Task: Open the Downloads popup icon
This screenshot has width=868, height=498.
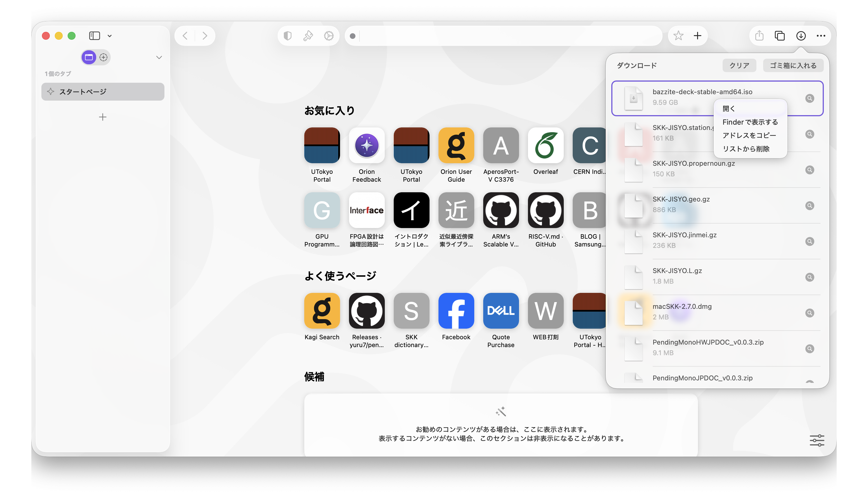Action: (801, 35)
